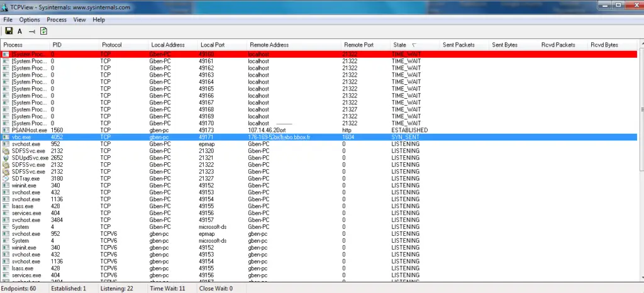
Task: Click the vbc.exe process icon
Action: click(x=6, y=137)
